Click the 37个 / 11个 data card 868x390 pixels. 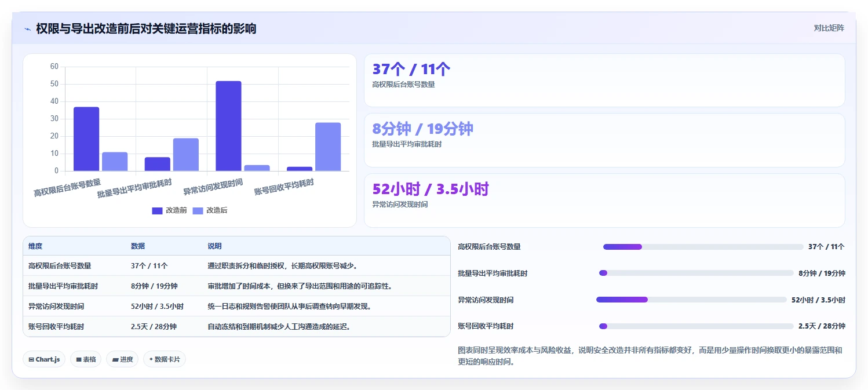[x=604, y=81]
